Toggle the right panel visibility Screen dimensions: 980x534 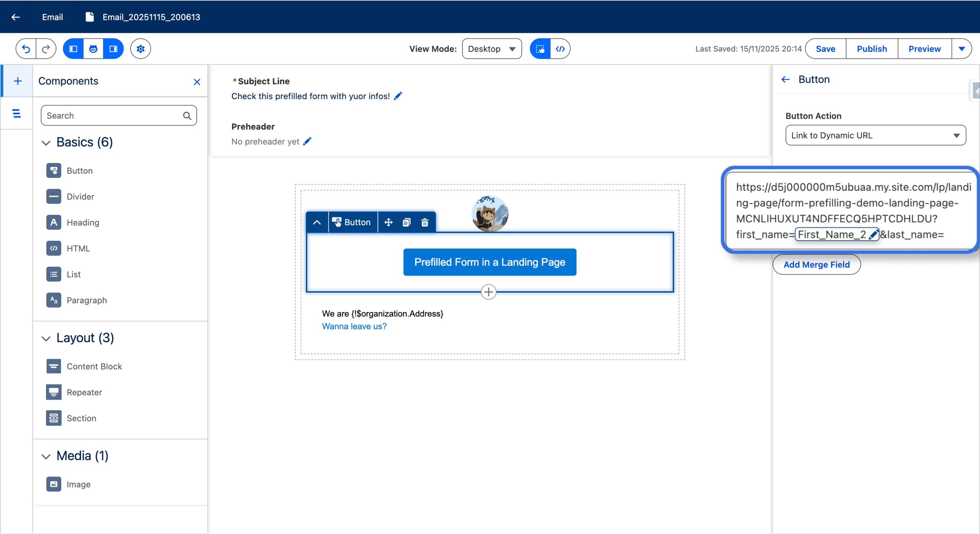pyautogui.click(x=113, y=49)
